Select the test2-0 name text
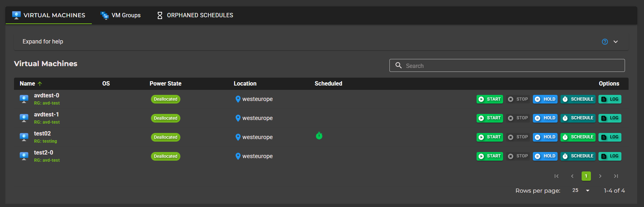 click(x=43, y=152)
